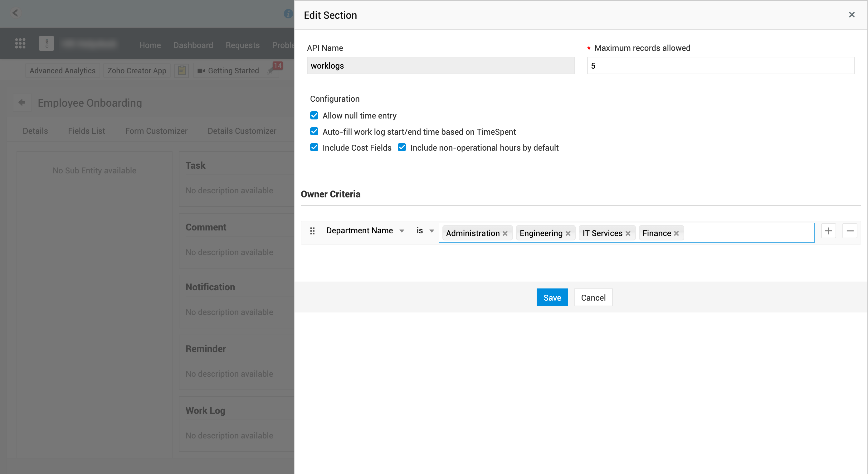Image resolution: width=868 pixels, height=474 pixels.
Task: Close the Edit Section panel
Action: pyautogui.click(x=851, y=15)
